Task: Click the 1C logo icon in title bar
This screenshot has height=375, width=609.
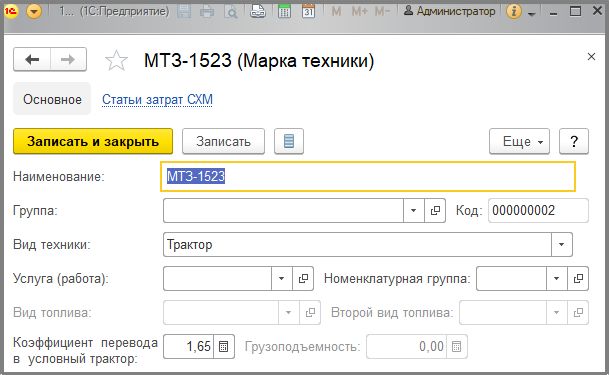Action: (x=11, y=12)
